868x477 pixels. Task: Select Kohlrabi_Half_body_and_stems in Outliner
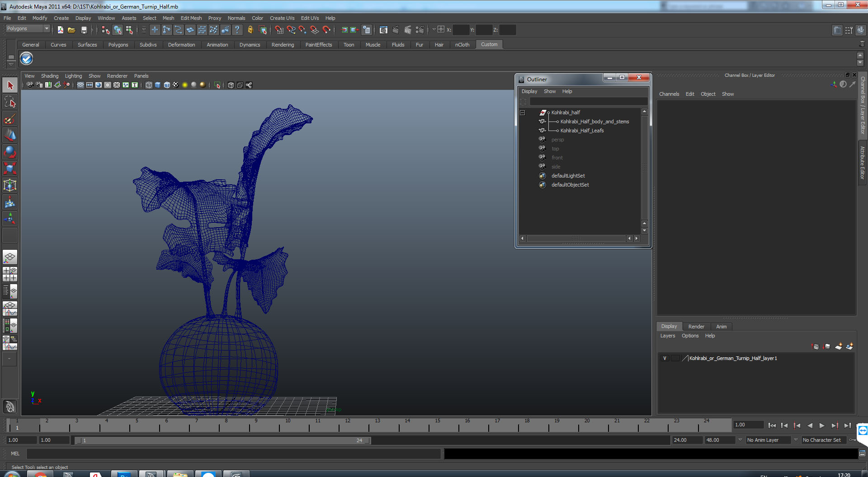tap(594, 122)
